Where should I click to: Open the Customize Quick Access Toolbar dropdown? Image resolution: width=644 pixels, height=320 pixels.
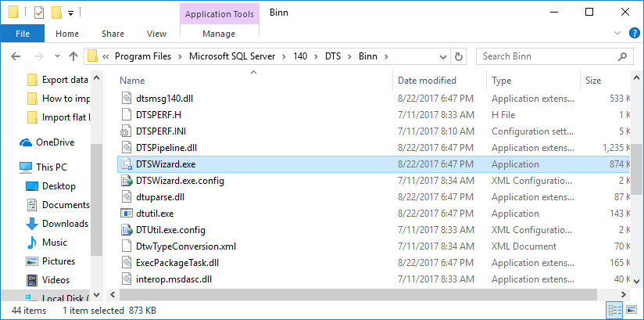(71, 13)
